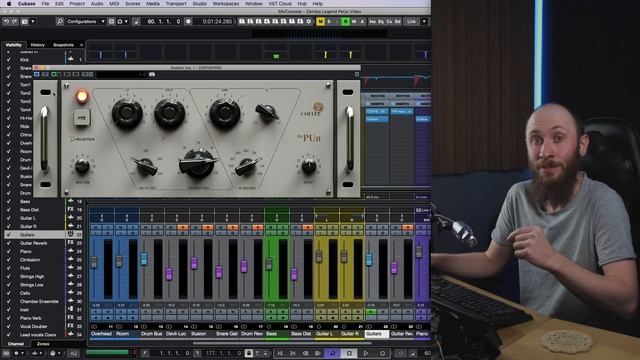Select the Drum Bus channel name label
The width and height of the screenshot is (640, 360).
[151, 334]
